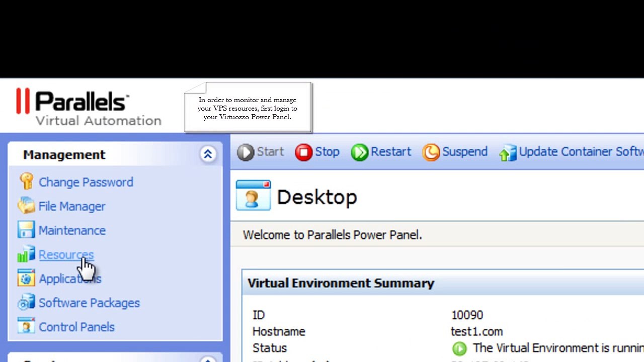Click the Desktop page title
The width and height of the screenshot is (644, 362).
tap(317, 197)
